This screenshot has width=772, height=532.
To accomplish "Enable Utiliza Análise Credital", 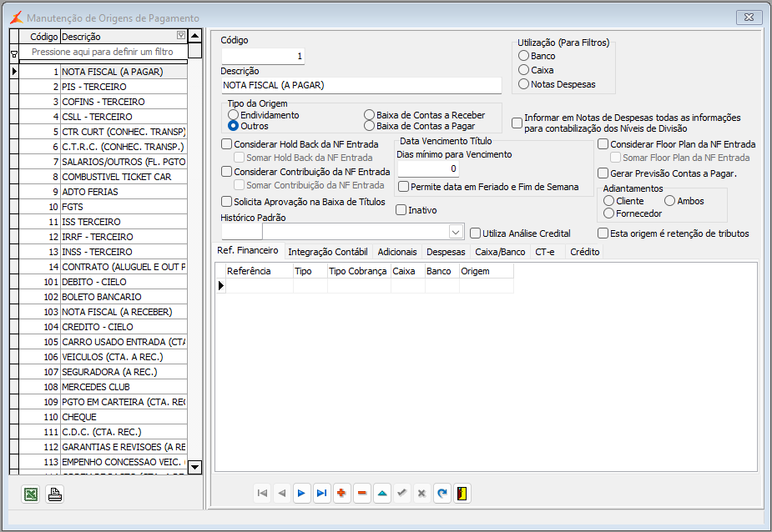I will 475,233.
